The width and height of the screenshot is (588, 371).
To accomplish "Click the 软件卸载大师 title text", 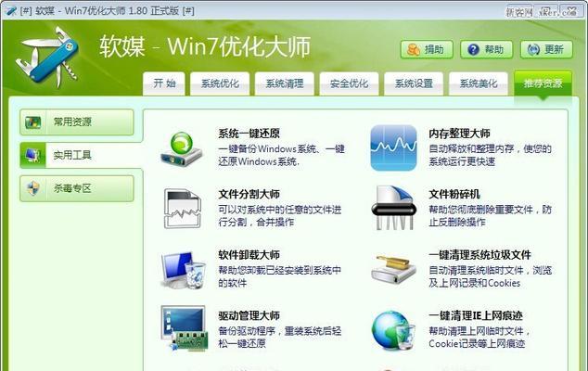I will coord(249,255).
